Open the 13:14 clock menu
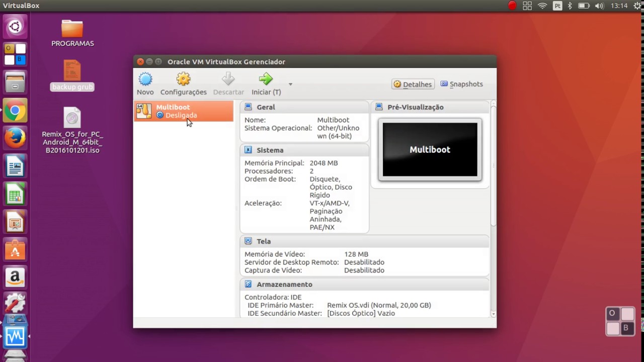 point(619,6)
